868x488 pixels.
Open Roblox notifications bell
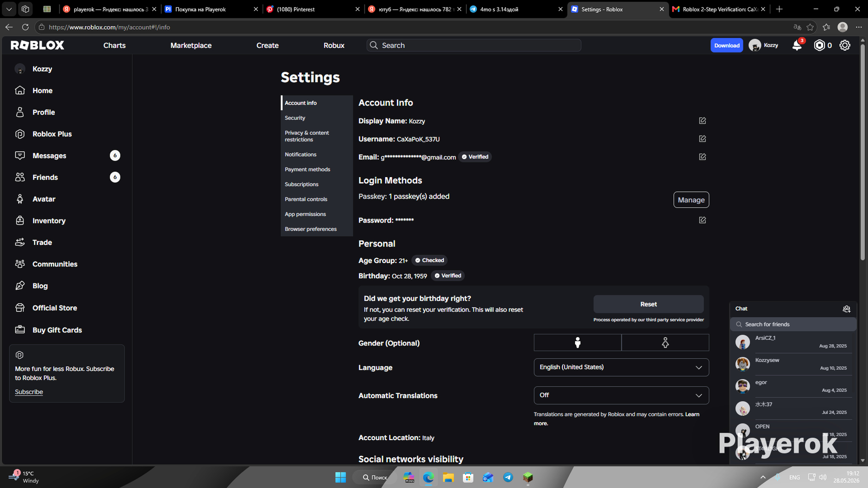point(797,45)
